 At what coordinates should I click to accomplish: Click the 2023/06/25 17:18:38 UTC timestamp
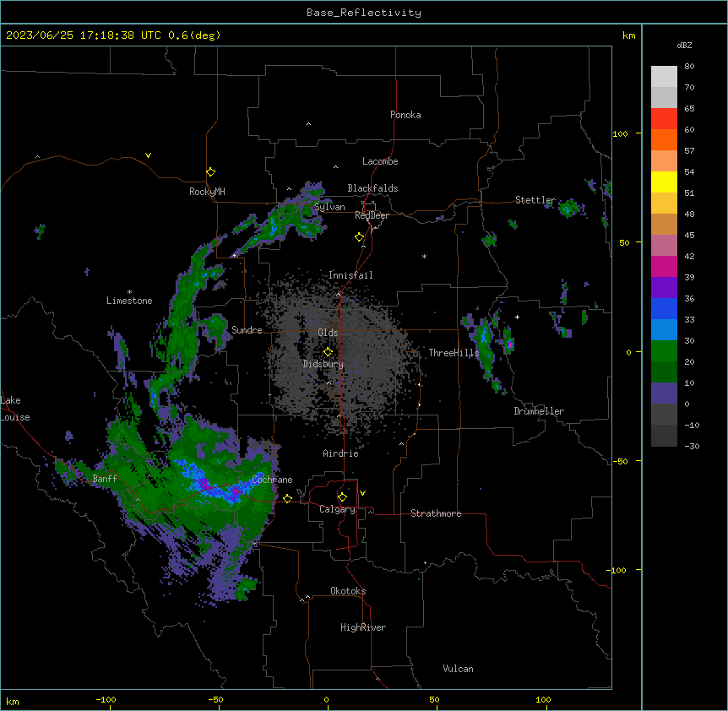[x=84, y=35]
